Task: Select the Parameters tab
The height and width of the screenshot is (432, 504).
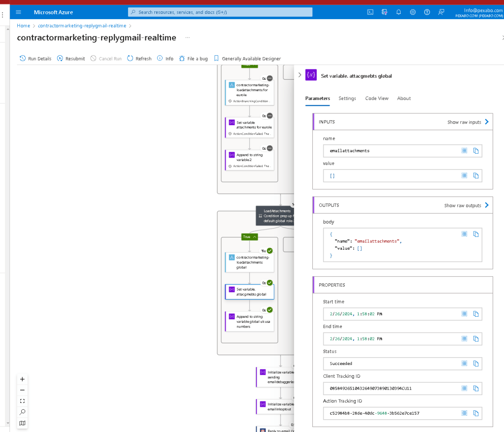Action: pyautogui.click(x=318, y=99)
